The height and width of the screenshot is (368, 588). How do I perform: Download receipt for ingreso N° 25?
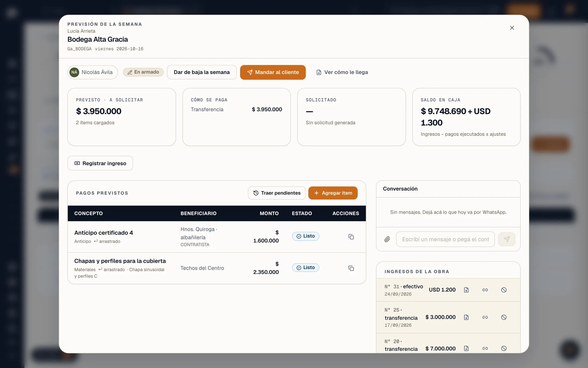tap(466, 317)
